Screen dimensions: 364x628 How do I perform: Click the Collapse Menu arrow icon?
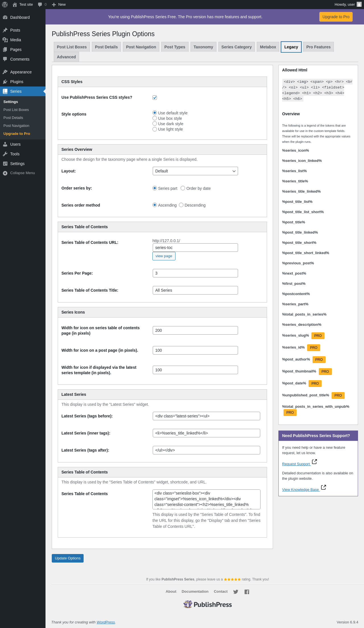coord(5,173)
